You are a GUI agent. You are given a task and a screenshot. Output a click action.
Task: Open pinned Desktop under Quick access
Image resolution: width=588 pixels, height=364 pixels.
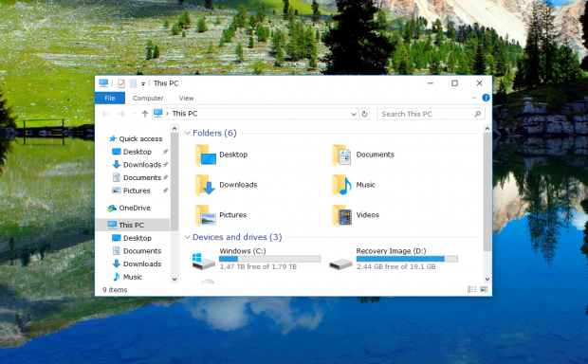tap(132, 152)
